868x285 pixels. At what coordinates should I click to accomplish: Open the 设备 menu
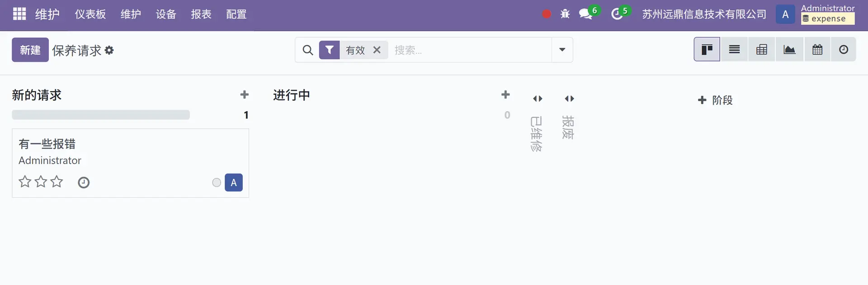click(166, 14)
